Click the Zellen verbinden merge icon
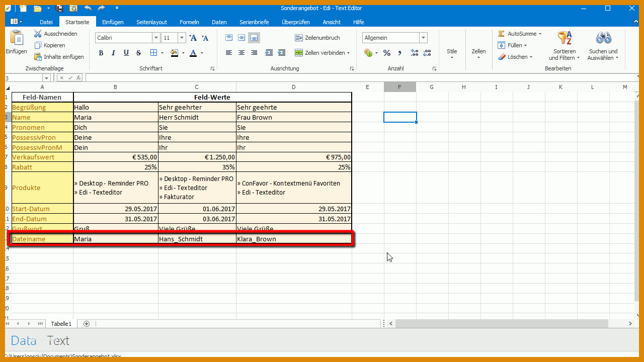 [299, 53]
